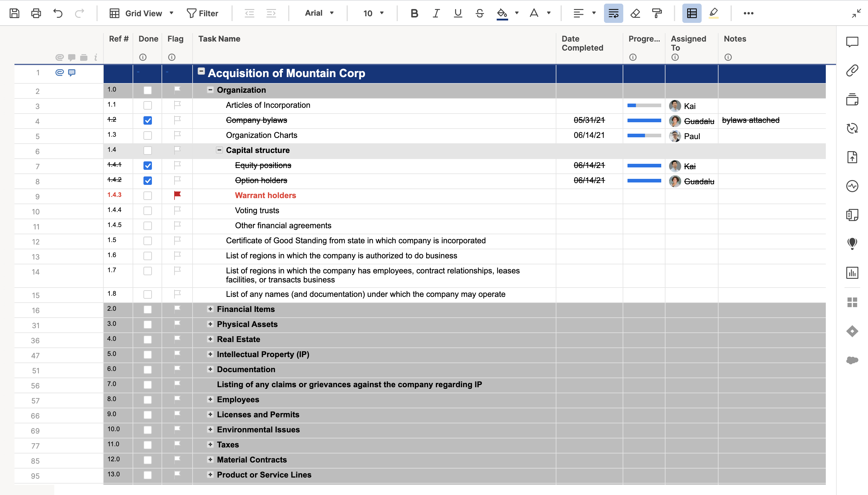Check the Done box for Articles of Incorporation
Viewport: 868px width, 495px height.
(x=147, y=105)
